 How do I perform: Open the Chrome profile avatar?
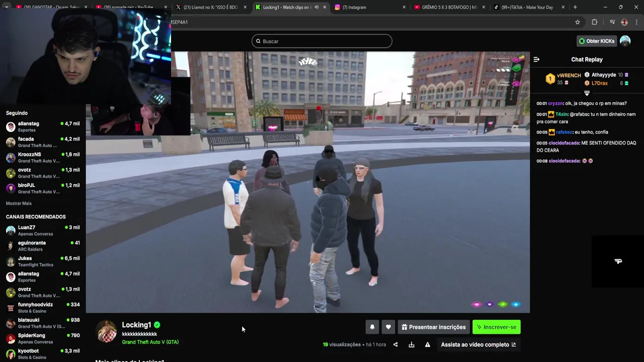click(x=624, y=22)
